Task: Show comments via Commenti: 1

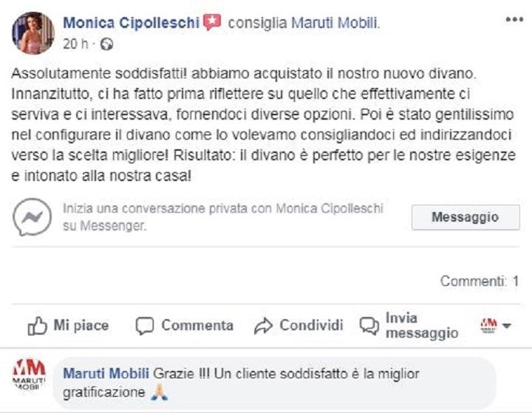Action: point(479,281)
